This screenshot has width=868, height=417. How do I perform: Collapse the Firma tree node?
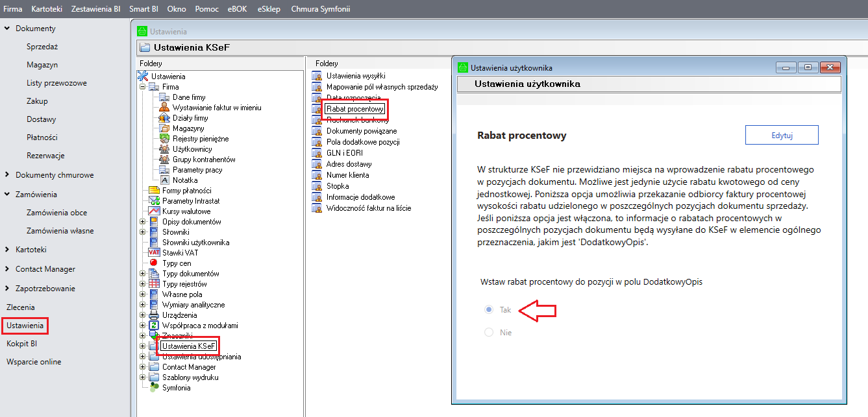click(143, 87)
